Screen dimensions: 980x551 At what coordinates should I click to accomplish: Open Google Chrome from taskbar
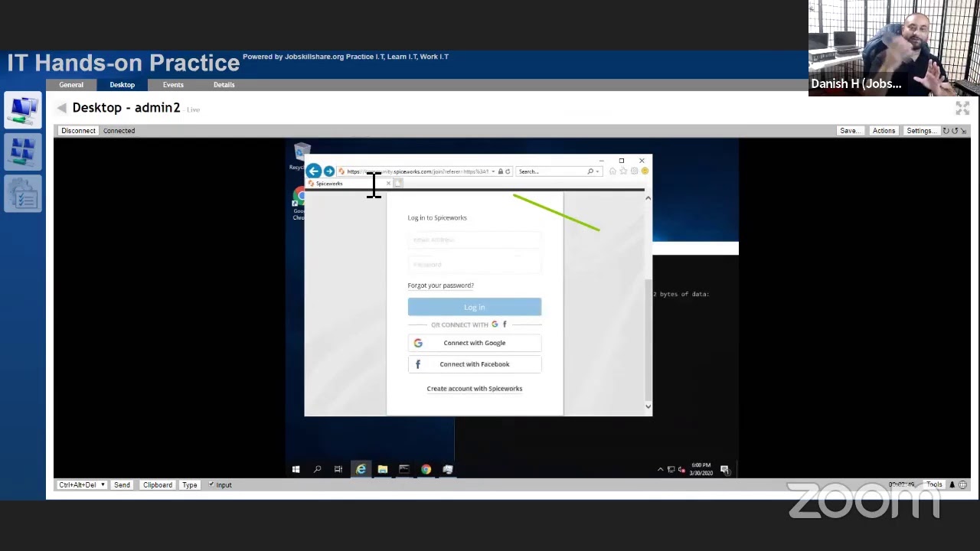click(x=426, y=469)
